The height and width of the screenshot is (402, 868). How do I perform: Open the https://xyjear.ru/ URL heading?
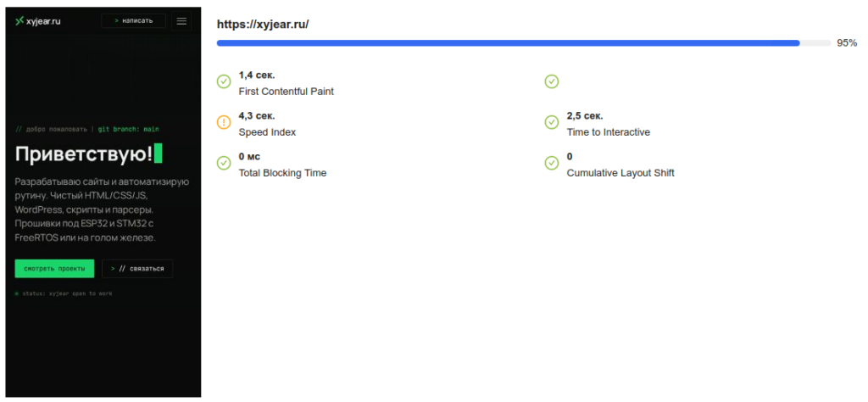(x=263, y=25)
